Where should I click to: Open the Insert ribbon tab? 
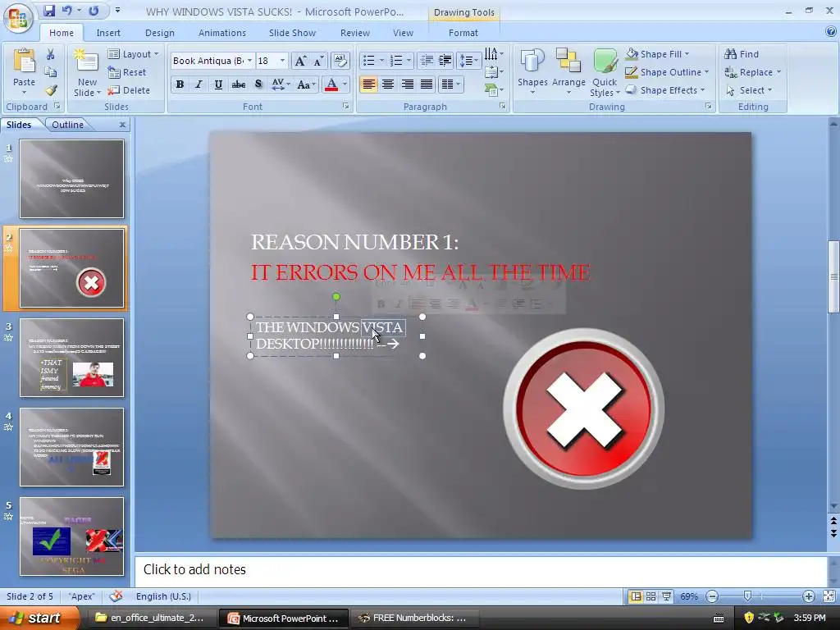(108, 33)
